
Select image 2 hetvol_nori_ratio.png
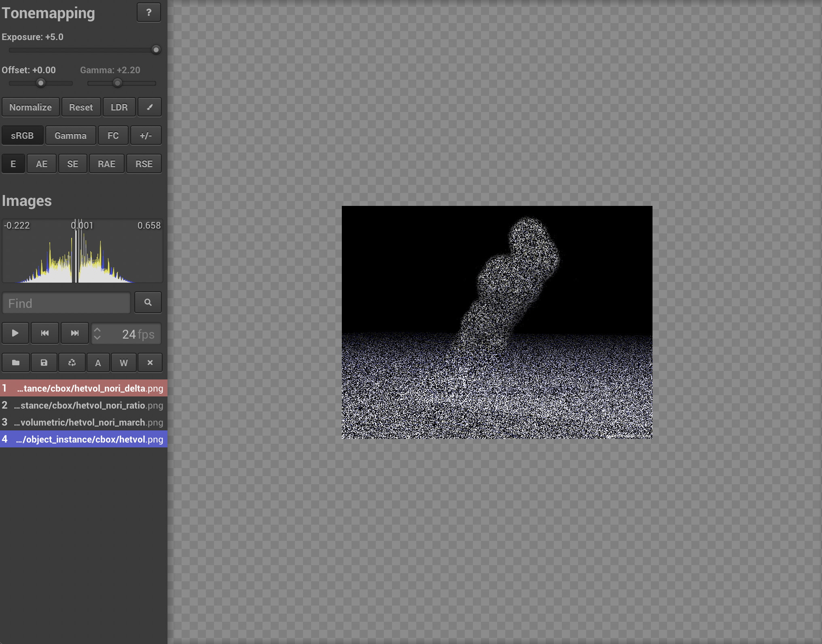[84, 405]
